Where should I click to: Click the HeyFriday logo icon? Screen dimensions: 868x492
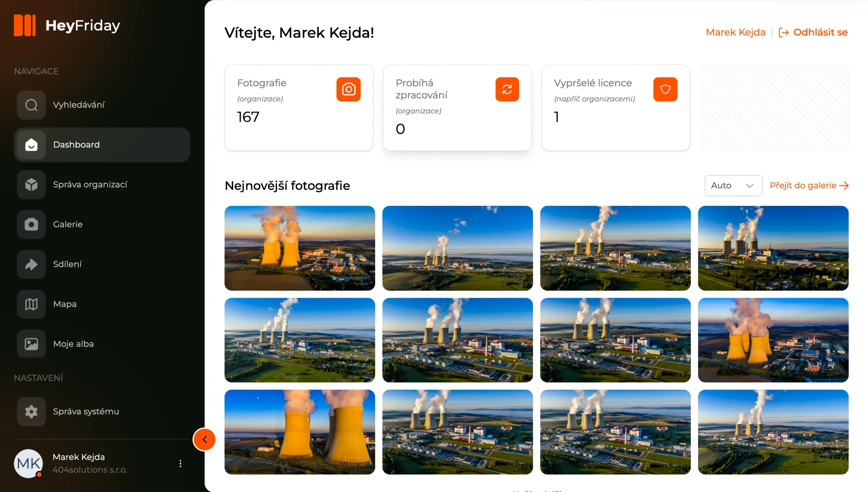point(25,25)
